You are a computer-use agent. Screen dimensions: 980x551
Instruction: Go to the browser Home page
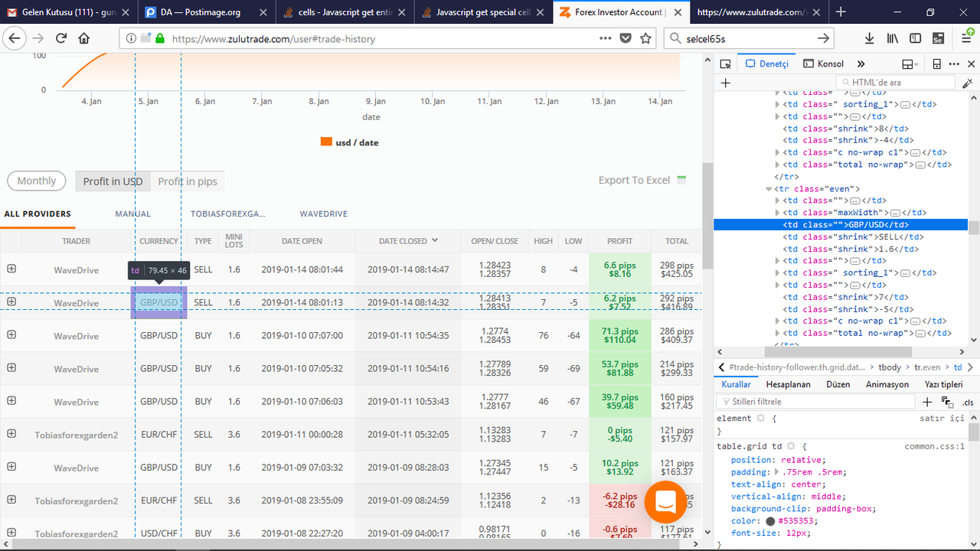pyautogui.click(x=84, y=38)
